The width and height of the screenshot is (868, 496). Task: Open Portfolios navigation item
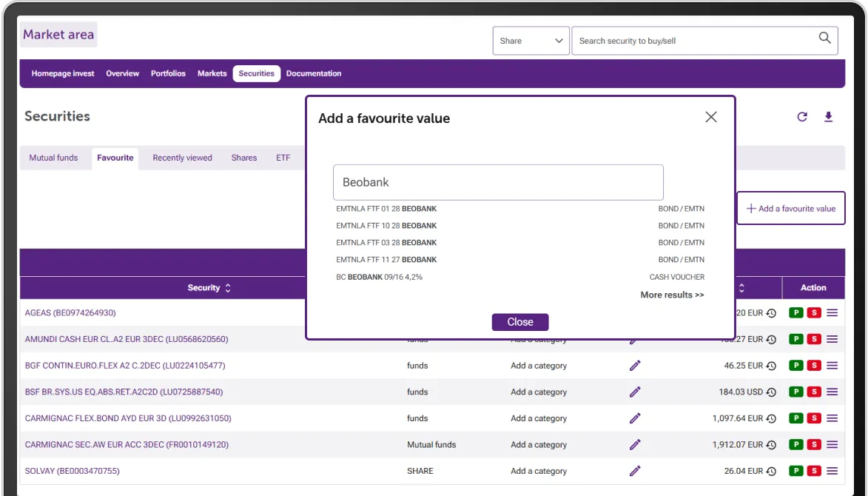click(168, 73)
